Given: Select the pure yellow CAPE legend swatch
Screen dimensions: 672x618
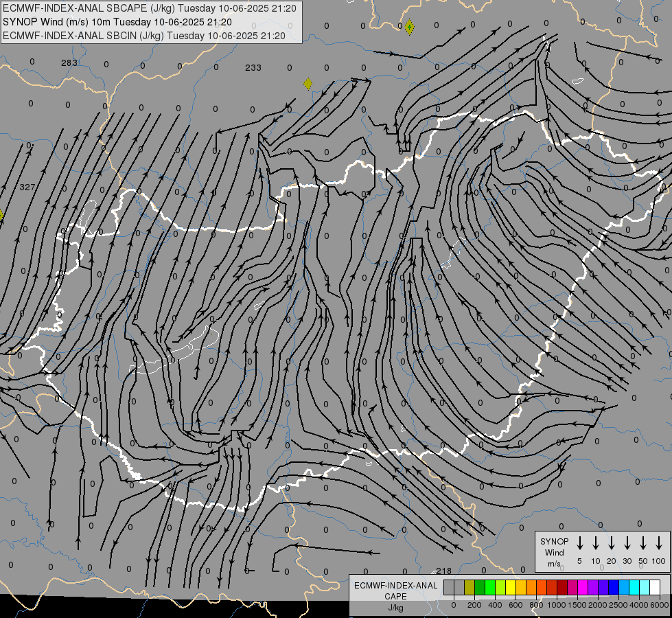Looking at the screenshot, I should click(511, 587).
